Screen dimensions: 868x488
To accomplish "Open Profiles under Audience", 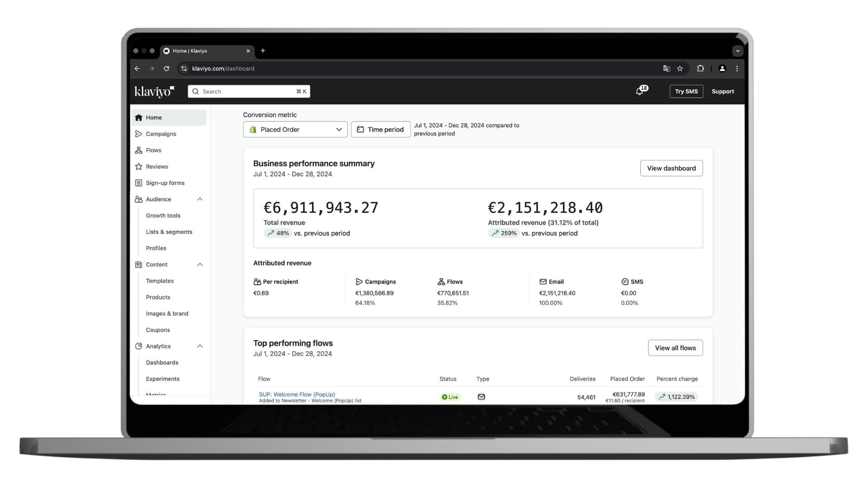I will [156, 248].
